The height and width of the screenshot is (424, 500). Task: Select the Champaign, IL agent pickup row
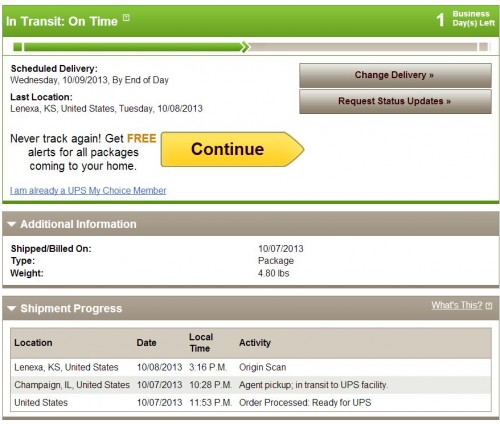coord(251,385)
